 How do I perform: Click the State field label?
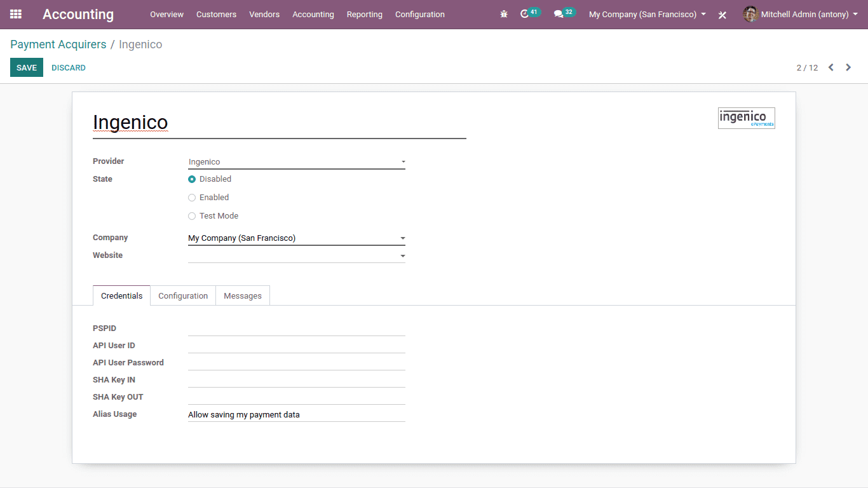pyautogui.click(x=102, y=179)
